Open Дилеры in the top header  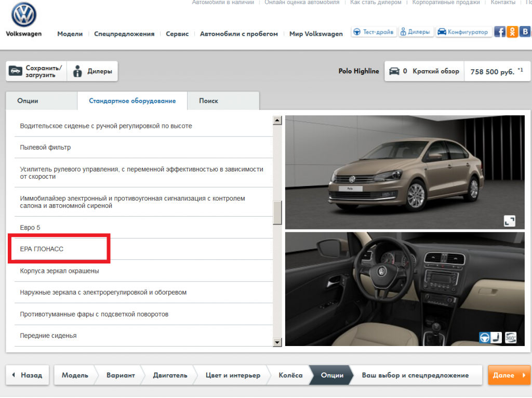pyautogui.click(x=416, y=32)
